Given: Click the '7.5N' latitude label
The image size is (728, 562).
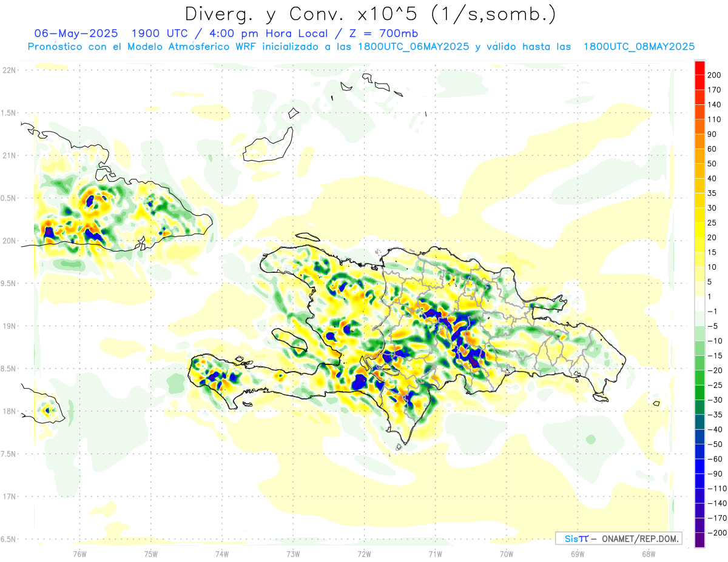Looking at the screenshot, I should pyautogui.click(x=9, y=453).
